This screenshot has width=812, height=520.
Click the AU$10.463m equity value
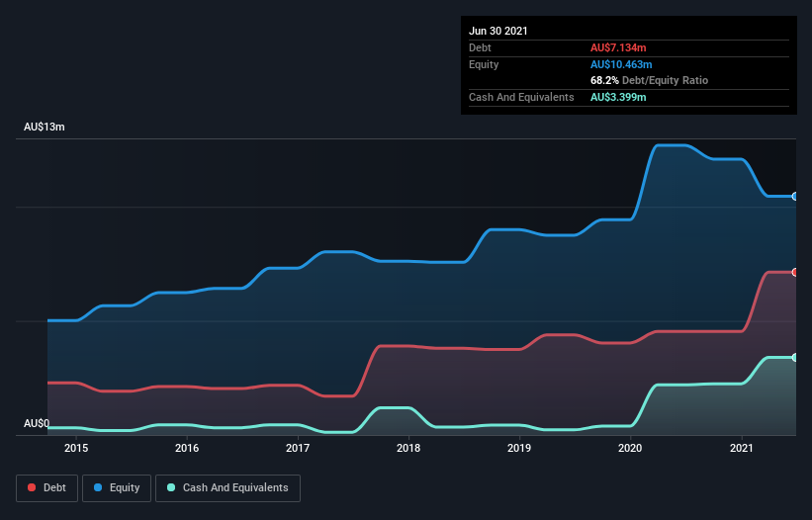pos(621,64)
